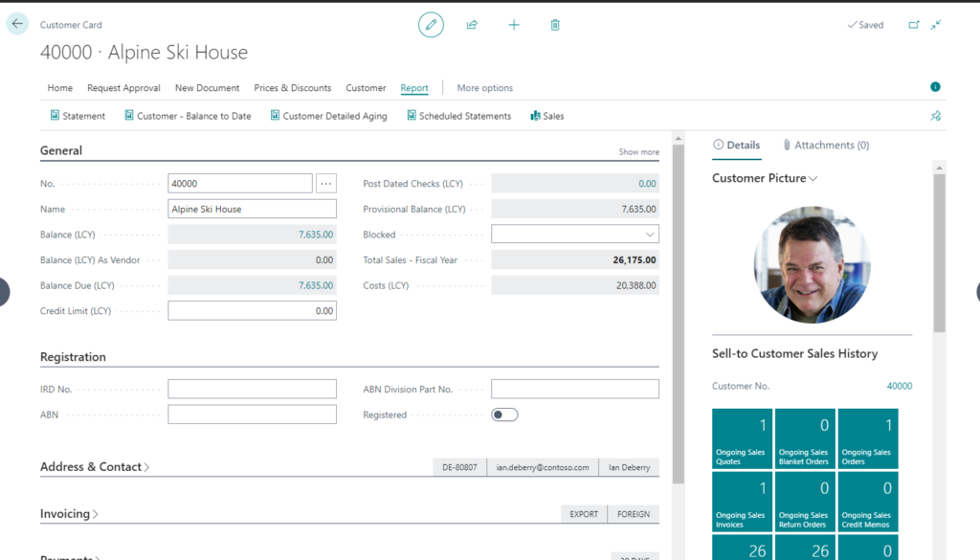Image resolution: width=980 pixels, height=560 pixels.
Task: Click the Costs (LCY) value 20,388.00
Action: pos(575,285)
